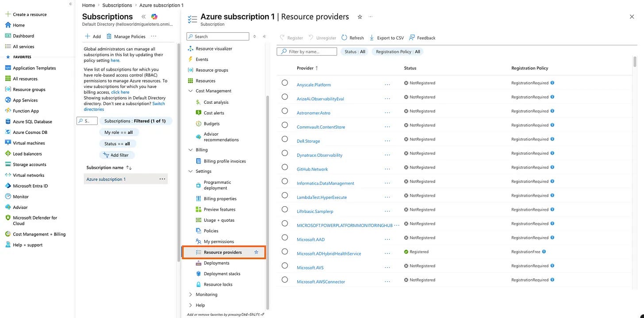This screenshot has height=318, width=644.
Task: Open the Status : All filter dropdown
Action: [x=355, y=52]
